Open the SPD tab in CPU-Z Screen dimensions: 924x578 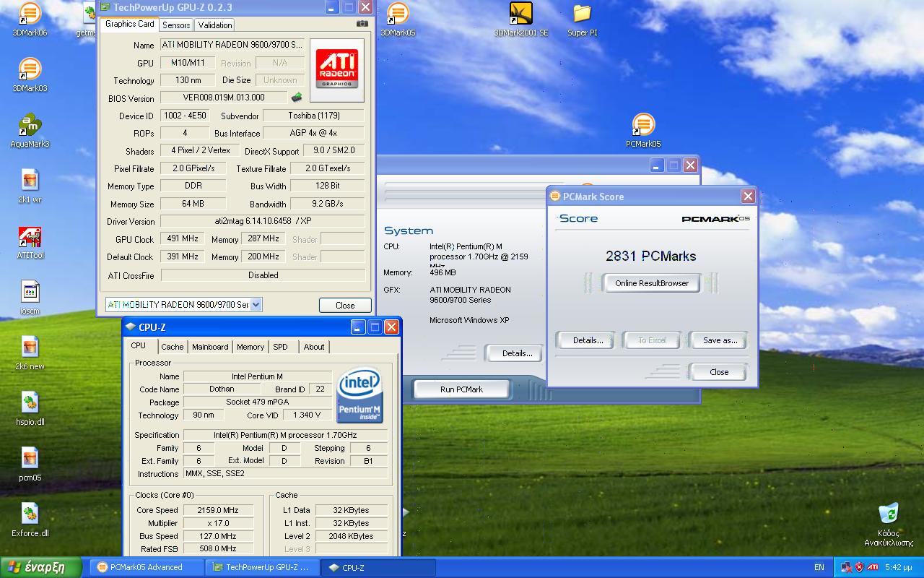[281, 347]
